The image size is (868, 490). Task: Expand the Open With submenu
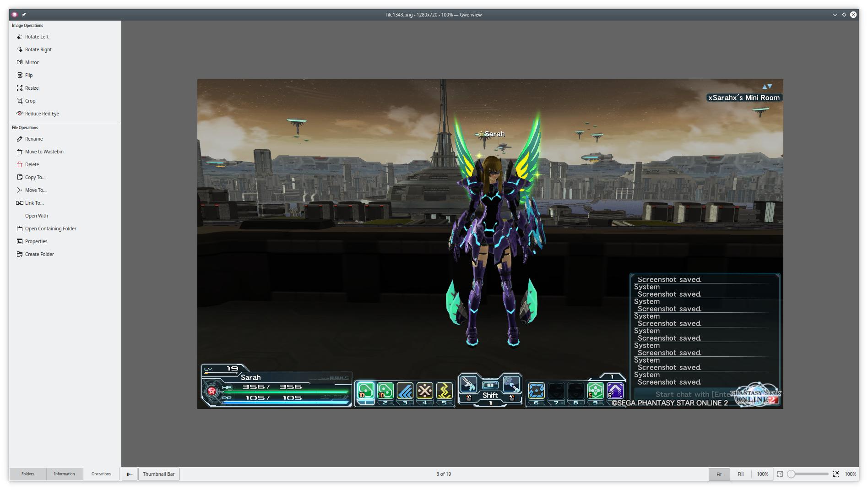tap(36, 216)
